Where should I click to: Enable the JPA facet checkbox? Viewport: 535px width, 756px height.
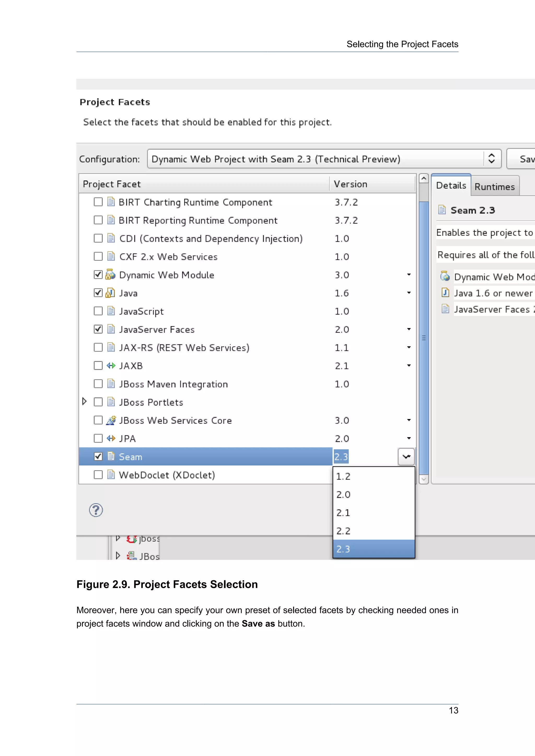tap(98, 438)
